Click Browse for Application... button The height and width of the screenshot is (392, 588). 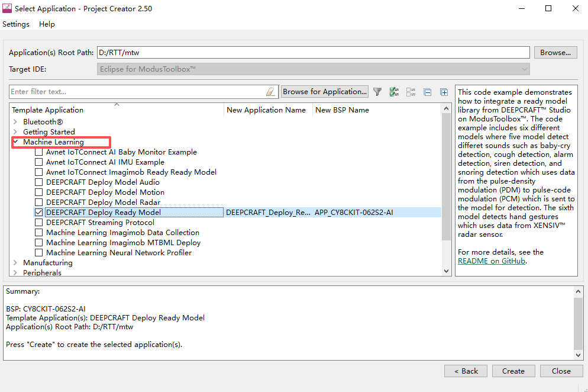(325, 92)
